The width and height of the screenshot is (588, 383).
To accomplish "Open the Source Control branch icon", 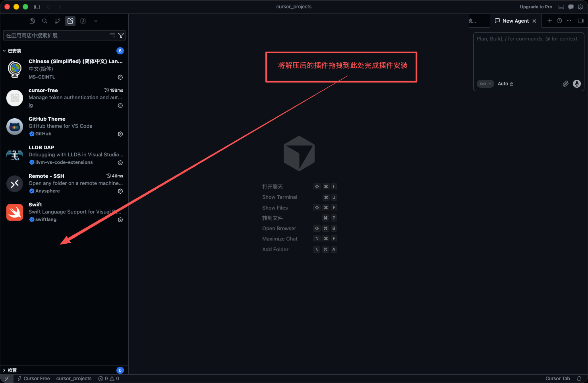I will coord(58,21).
